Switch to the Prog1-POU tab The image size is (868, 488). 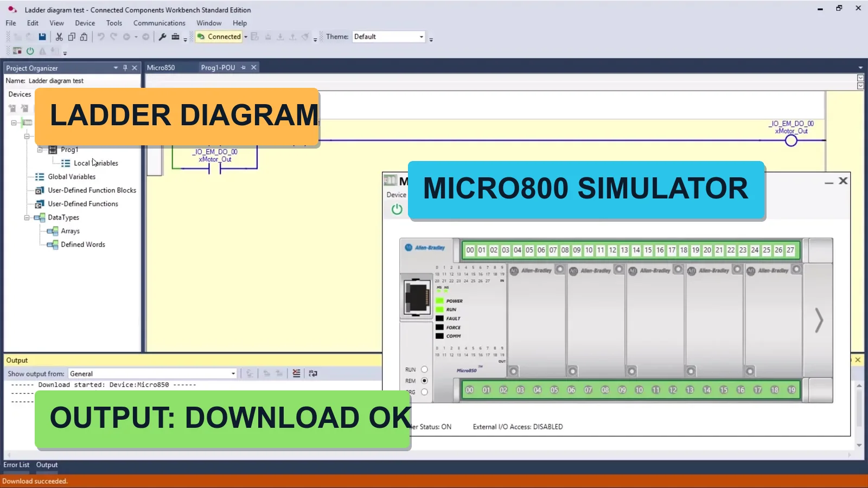pos(218,68)
